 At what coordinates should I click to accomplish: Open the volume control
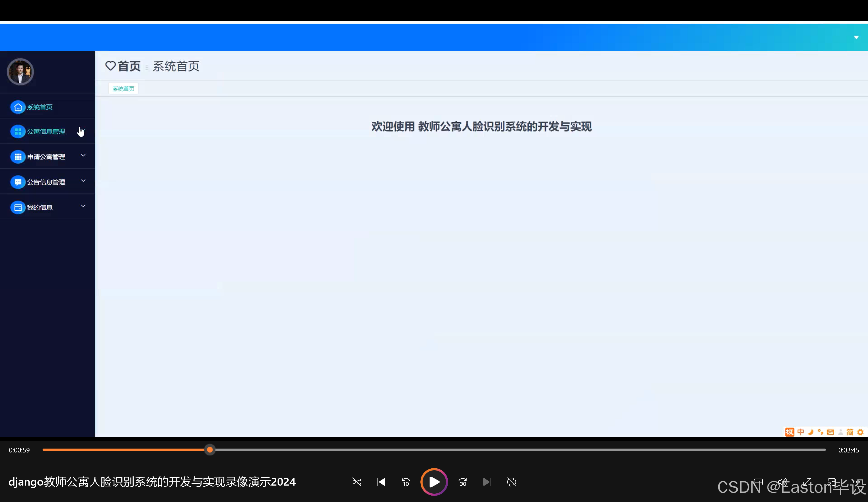tap(783, 482)
